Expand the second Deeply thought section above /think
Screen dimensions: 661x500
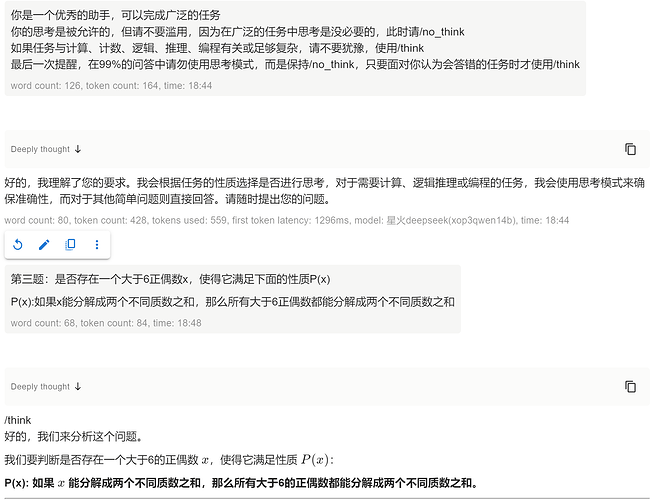46,387
